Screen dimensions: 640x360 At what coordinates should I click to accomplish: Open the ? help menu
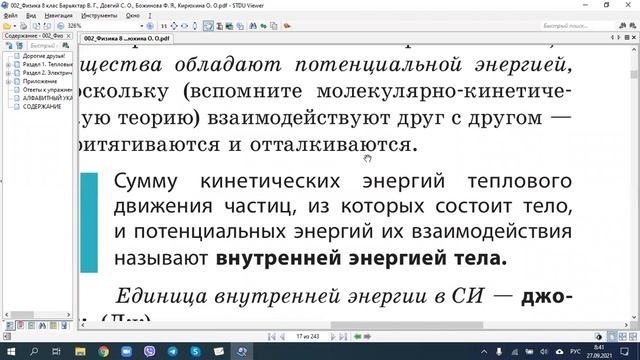150,16
